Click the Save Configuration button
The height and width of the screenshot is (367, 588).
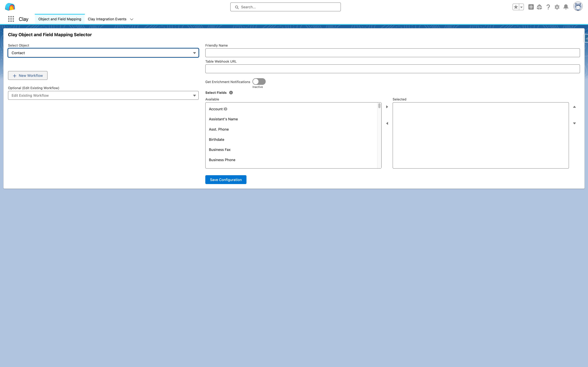point(226,180)
